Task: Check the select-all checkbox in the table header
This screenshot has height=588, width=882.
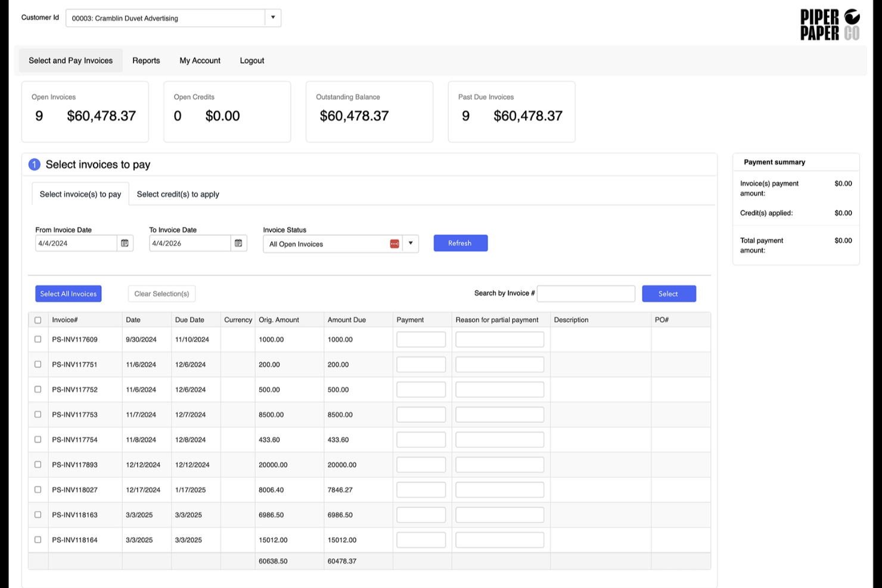Action: (x=38, y=320)
